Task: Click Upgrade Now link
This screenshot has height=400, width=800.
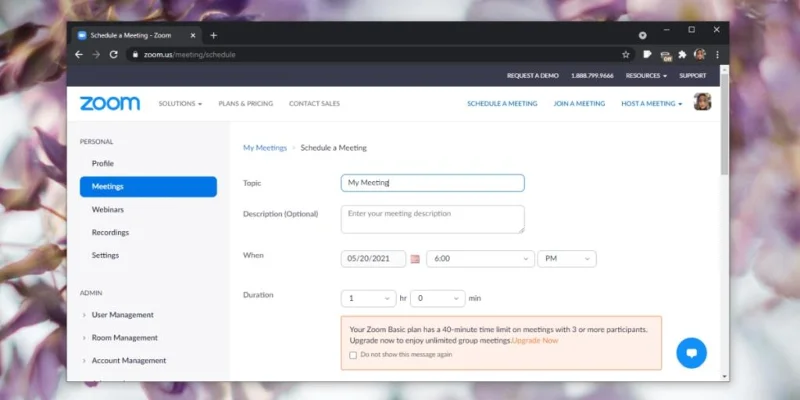Action: (535, 340)
